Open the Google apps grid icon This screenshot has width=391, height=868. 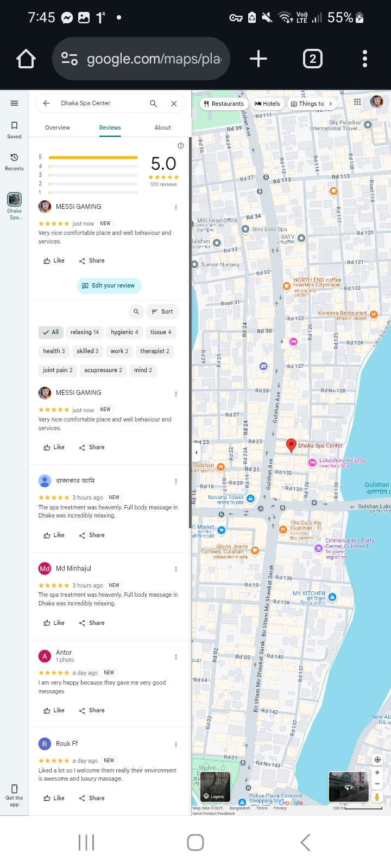click(x=357, y=102)
